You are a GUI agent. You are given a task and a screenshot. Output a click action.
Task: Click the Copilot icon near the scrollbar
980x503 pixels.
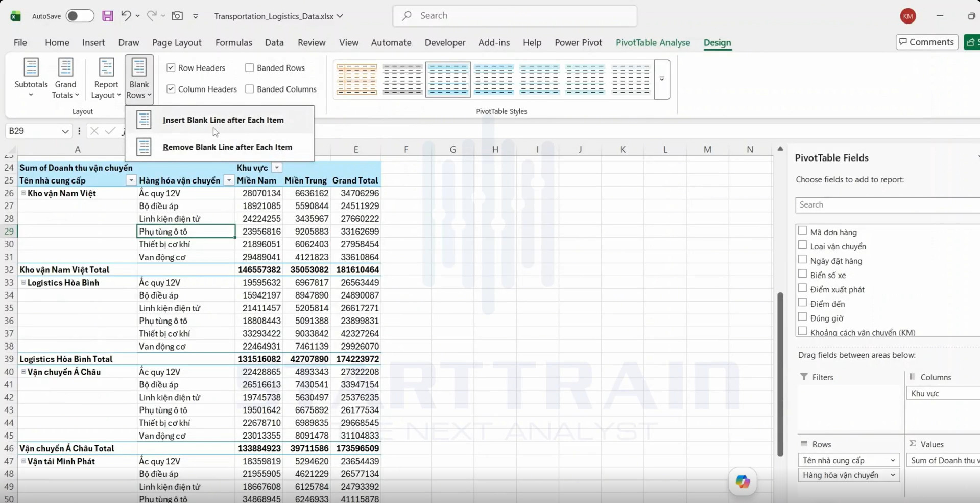tap(743, 482)
